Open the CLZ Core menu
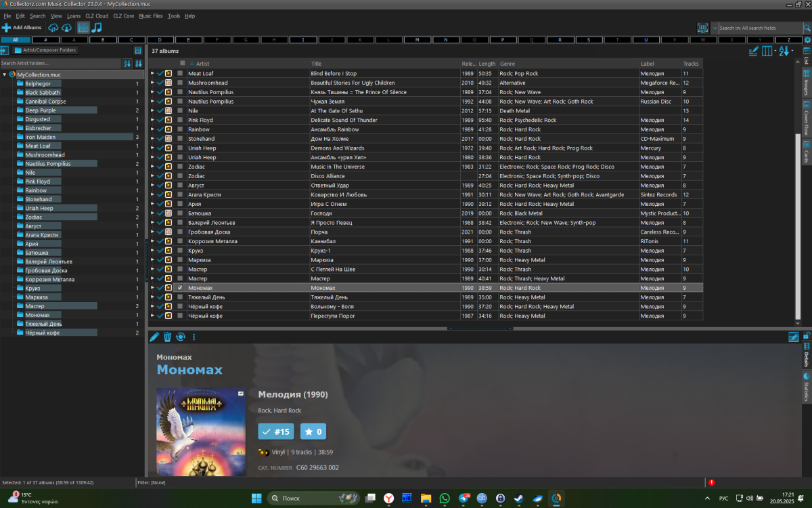Screen dimensions: 812x508 click(123, 16)
